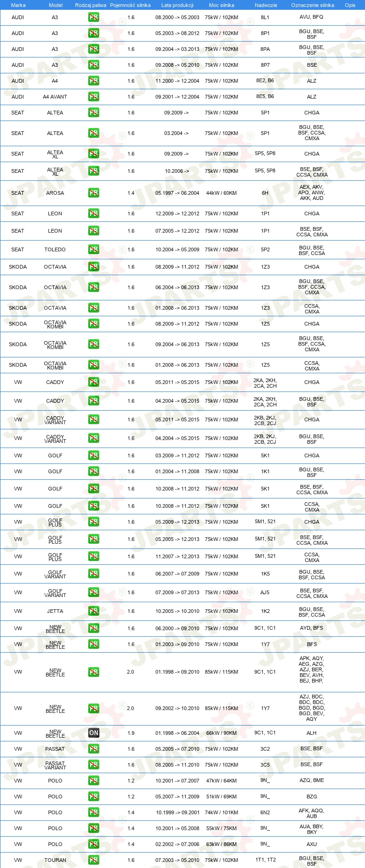Select the body code 6H cell
Image resolution: width=365 pixels, height=868 pixels.
point(265,193)
